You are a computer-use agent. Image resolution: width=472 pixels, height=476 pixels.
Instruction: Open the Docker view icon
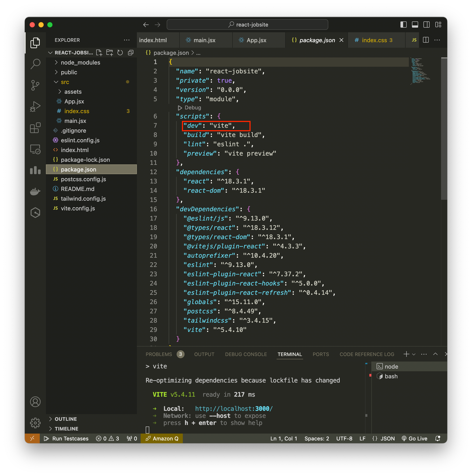[35, 191]
